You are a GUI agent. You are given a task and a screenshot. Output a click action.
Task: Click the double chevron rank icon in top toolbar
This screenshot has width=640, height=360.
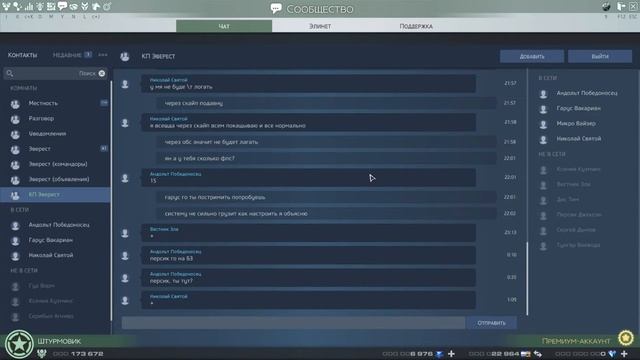pos(84,7)
